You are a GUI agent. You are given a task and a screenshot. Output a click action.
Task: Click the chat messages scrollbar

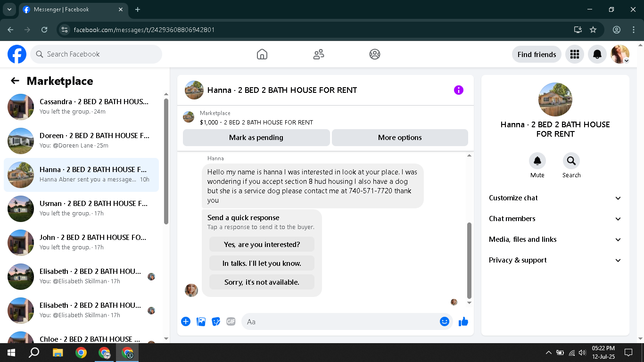(x=469, y=260)
